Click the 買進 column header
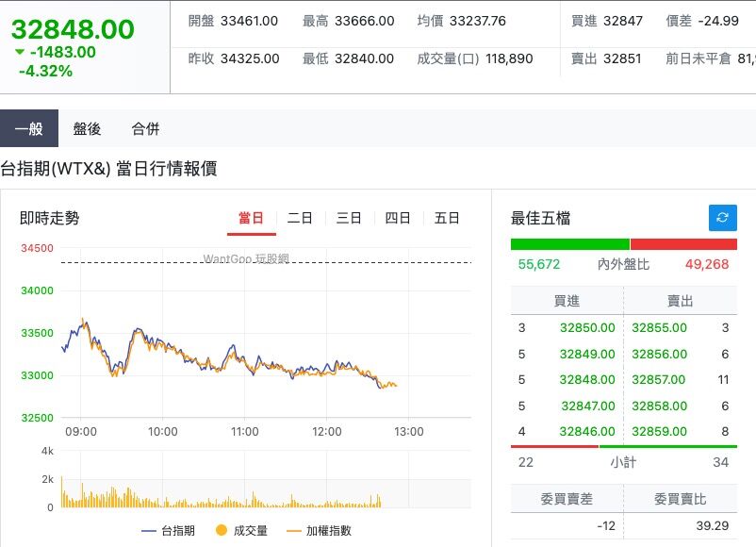The width and height of the screenshot is (756, 547). click(567, 301)
